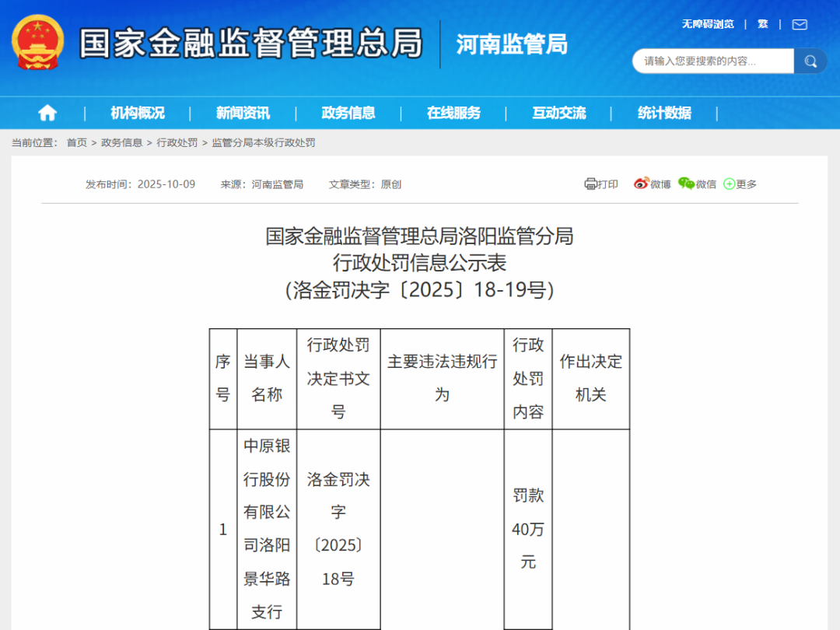Click the national emblem logo
The image size is (840, 630).
pos(37,42)
